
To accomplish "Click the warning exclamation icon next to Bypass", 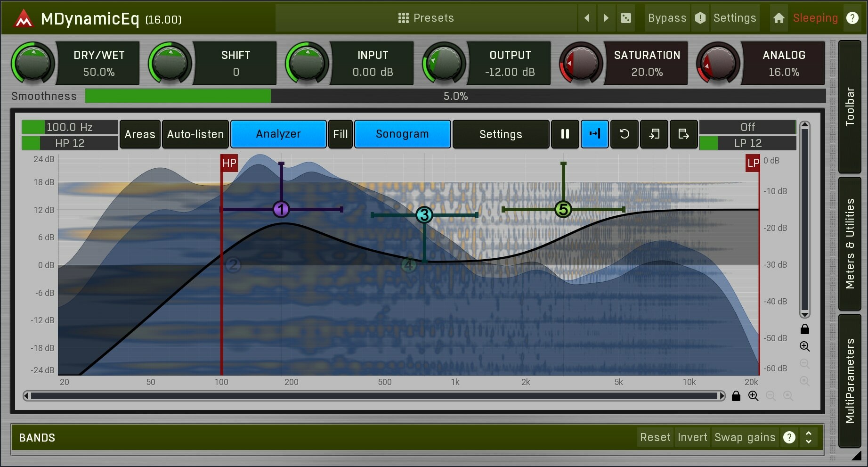I will pos(700,18).
